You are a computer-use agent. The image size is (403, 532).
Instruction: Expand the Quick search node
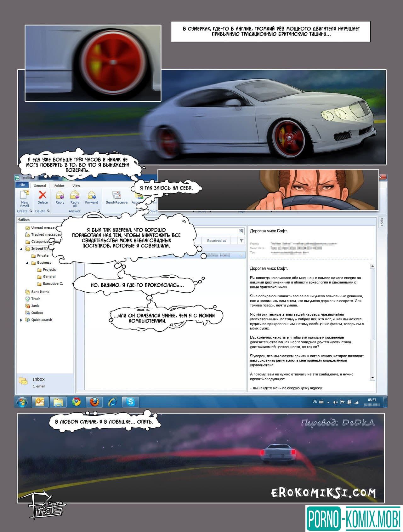(21, 320)
